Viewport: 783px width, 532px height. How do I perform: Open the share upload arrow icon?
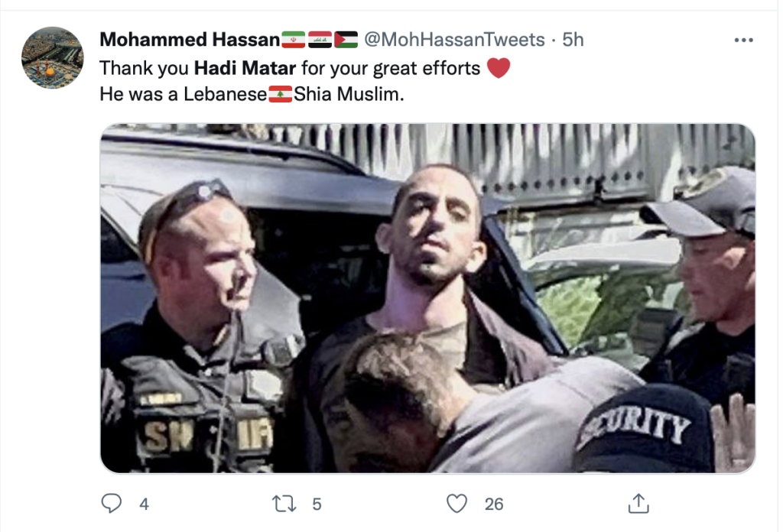(x=638, y=503)
